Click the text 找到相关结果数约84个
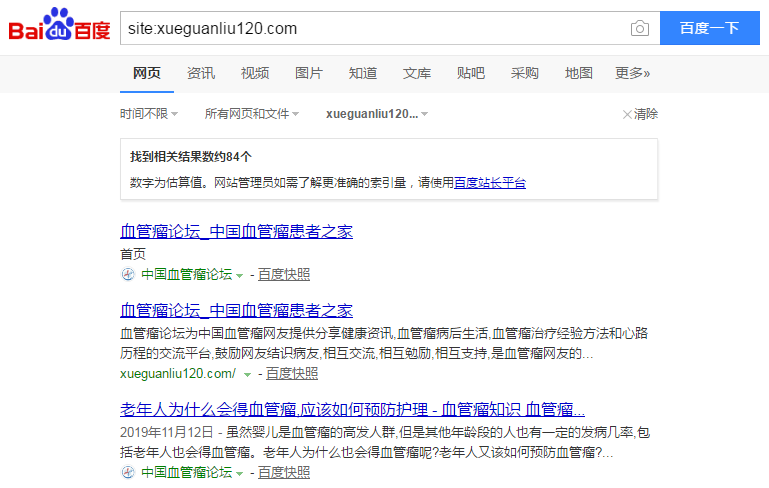This screenshot has height=488, width=769. point(191,157)
